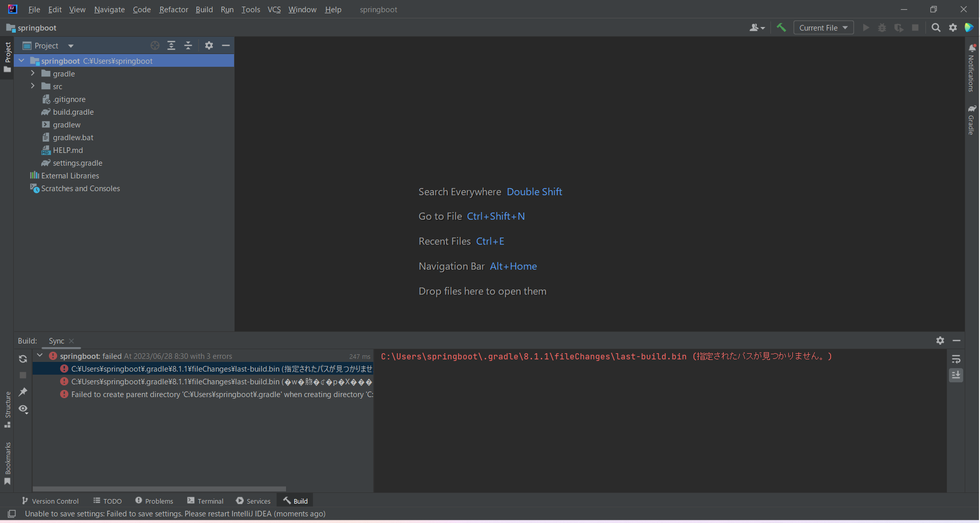Open the Problems tool window

154,501
